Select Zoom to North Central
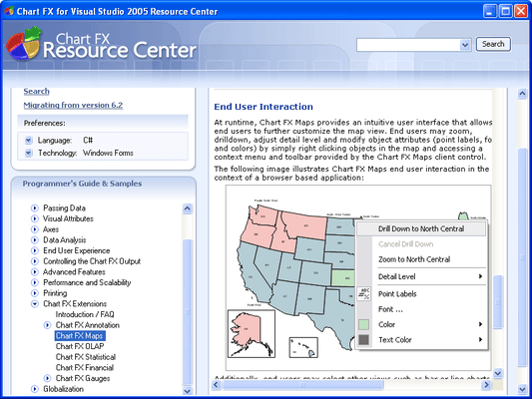This screenshot has width=532, height=399. tap(421, 259)
